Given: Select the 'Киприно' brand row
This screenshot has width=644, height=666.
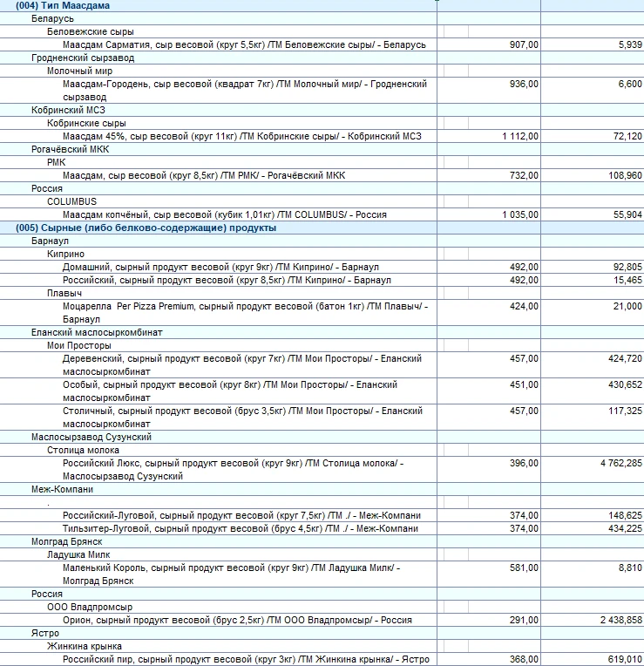Looking at the screenshot, I should pyautogui.click(x=66, y=254).
